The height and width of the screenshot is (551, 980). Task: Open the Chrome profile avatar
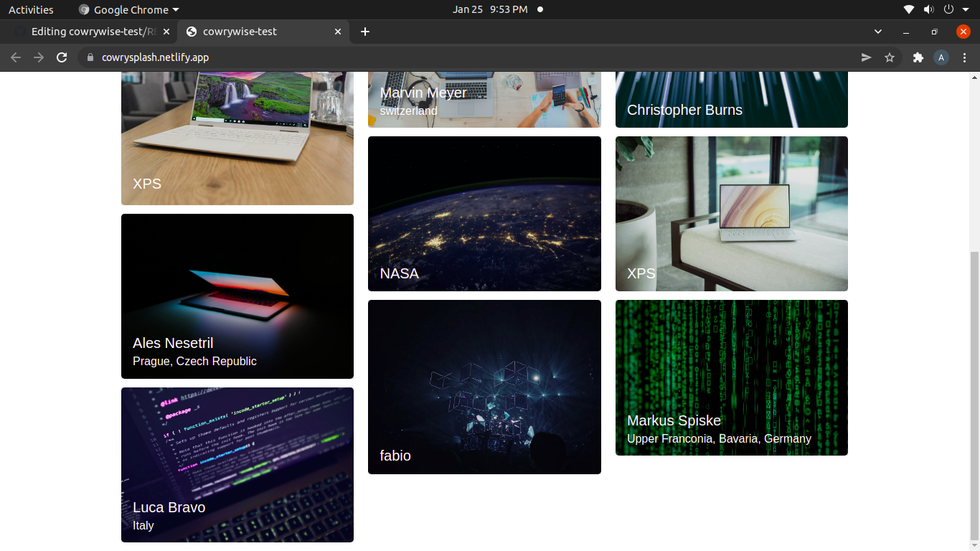coord(941,57)
